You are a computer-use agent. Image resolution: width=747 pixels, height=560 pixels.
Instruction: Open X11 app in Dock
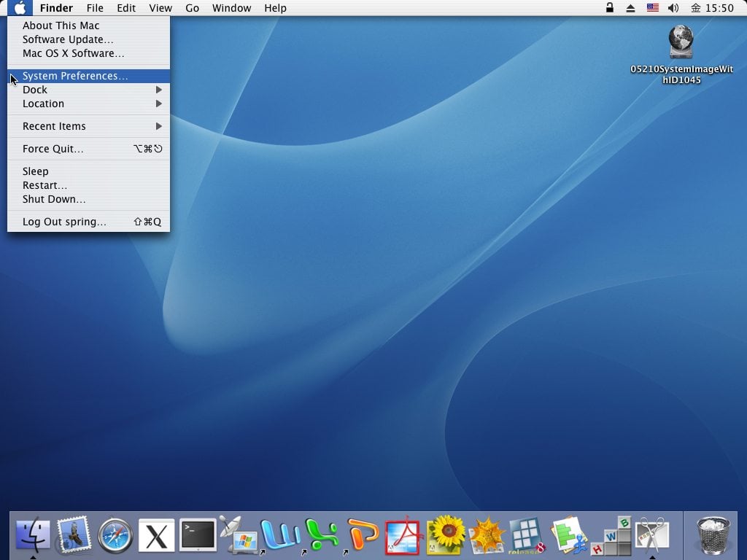click(157, 536)
